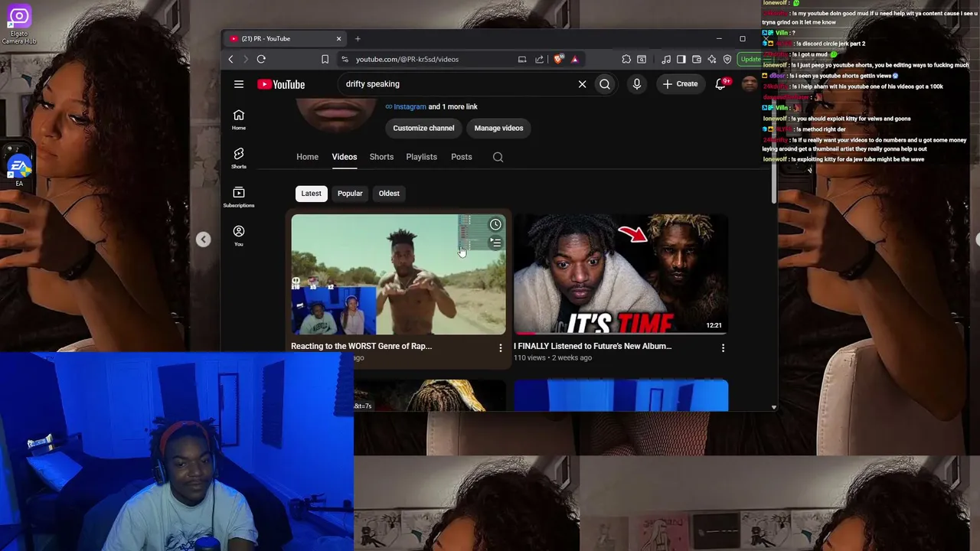
Task: Open YouTube notifications bell
Action: 720,84
